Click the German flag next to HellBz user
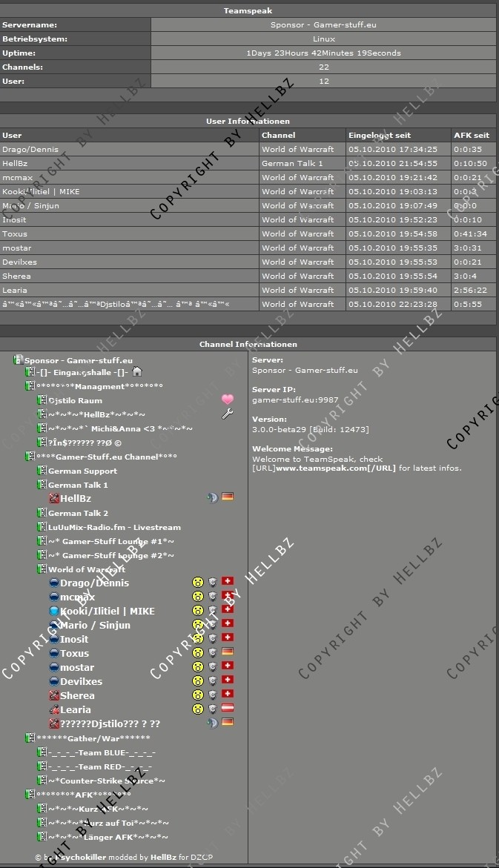The width and height of the screenshot is (499, 868). point(228,497)
